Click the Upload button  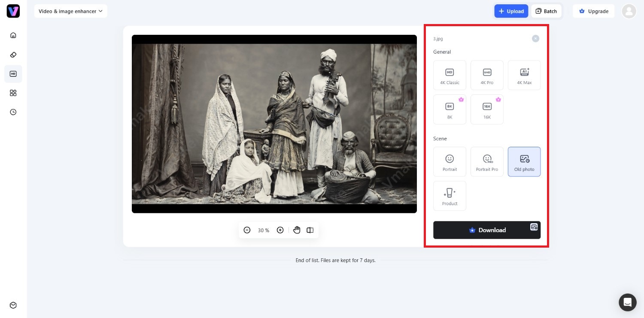point(511,11)
